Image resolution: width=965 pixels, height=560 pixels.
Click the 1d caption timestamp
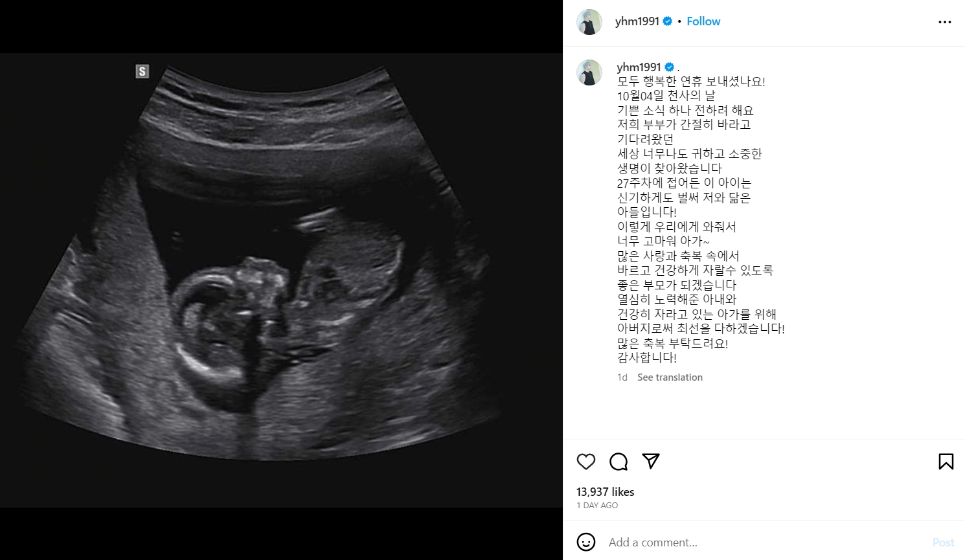(x=622, y=377)
